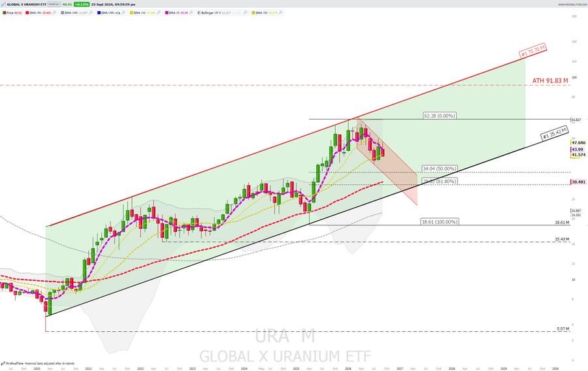588x371 pixels.
Task: Open settings wrench for Bollinger indicator
Action: pos(245,13)
